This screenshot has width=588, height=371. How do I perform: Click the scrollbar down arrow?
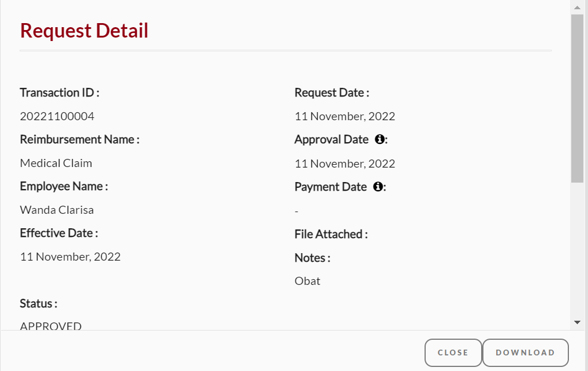click(x=577, y=322)
